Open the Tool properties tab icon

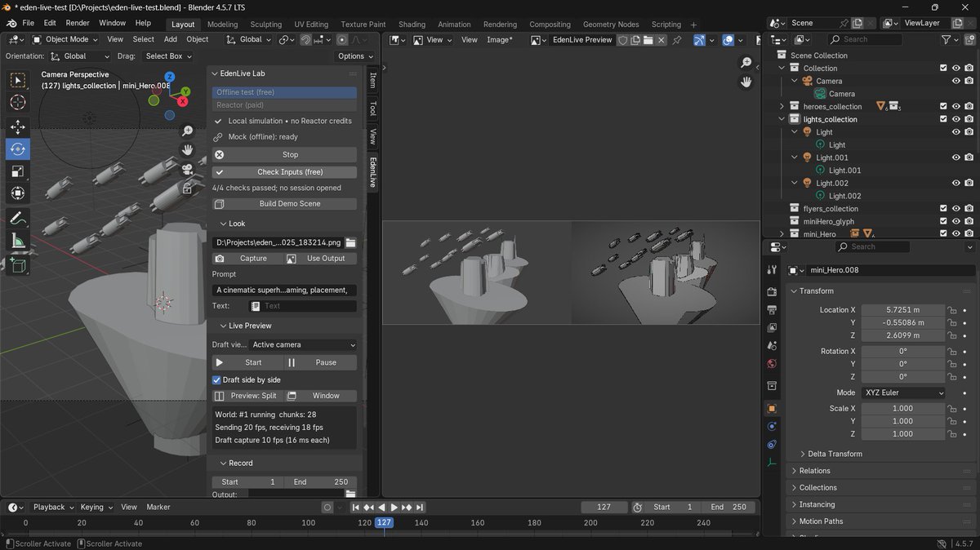(772, 270)
